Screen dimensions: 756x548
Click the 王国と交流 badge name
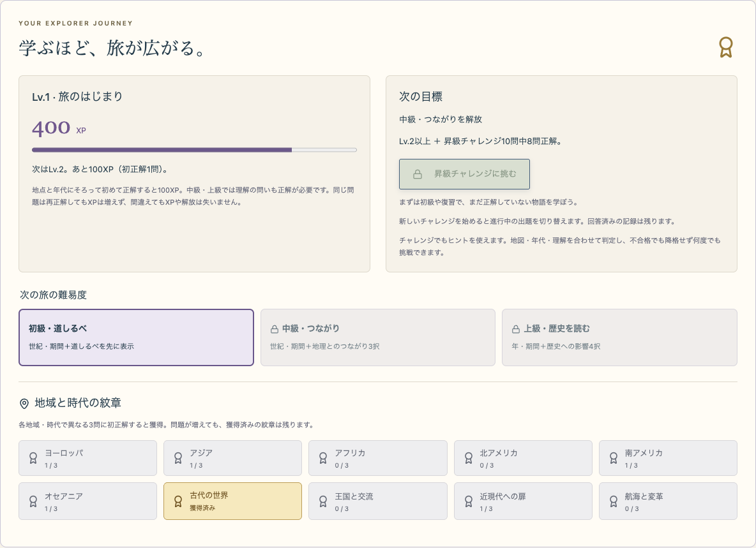(x=354, y=496)
